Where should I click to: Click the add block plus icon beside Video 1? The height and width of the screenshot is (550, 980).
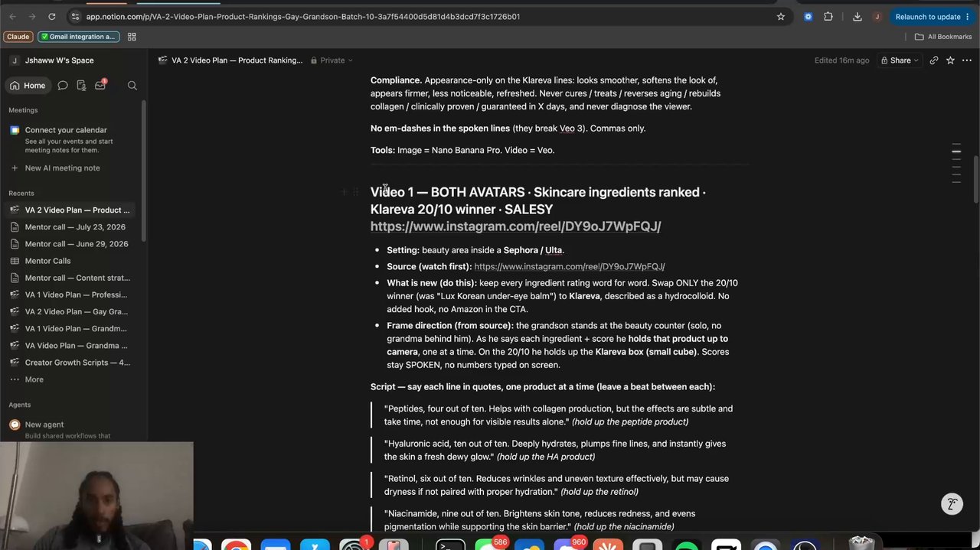[x=344, y=193]
